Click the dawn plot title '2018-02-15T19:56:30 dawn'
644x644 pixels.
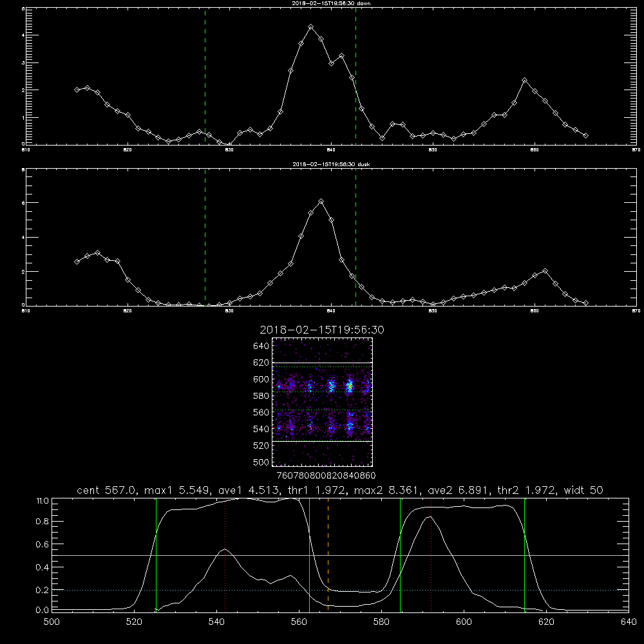331,3
